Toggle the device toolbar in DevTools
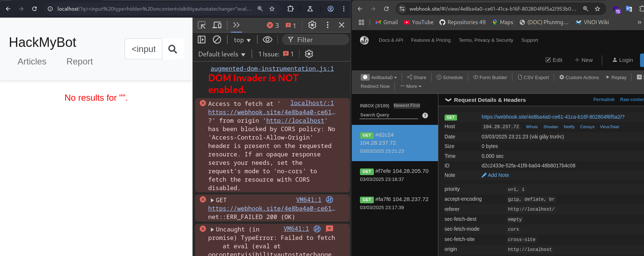 tap(217, 25)
